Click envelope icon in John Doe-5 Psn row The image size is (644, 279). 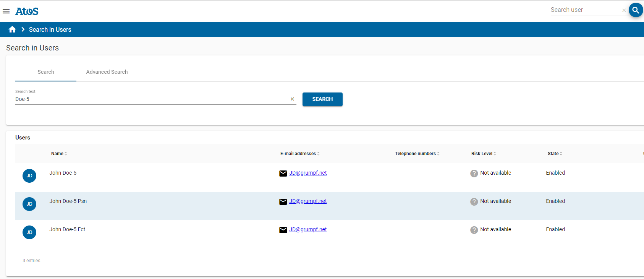pyautogui.click(x=283, y=202)
